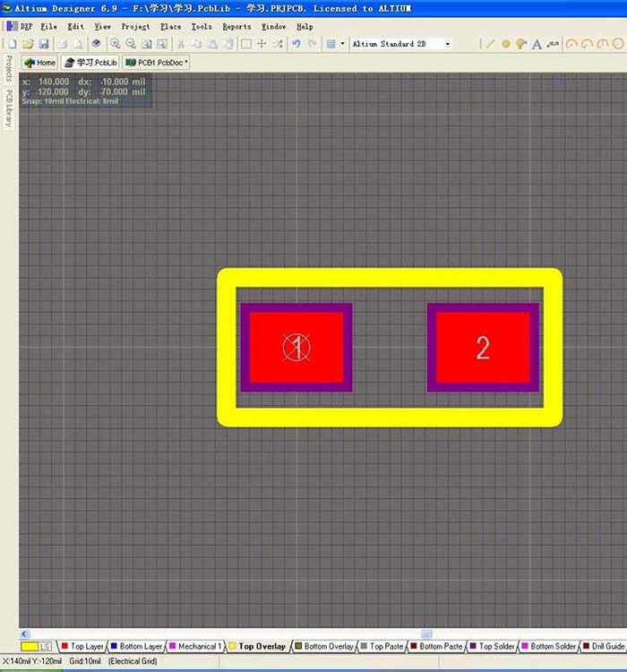Open the Tools menu
Screen dimensions: 627x672
pyautogui.click(x=201, y=27)
